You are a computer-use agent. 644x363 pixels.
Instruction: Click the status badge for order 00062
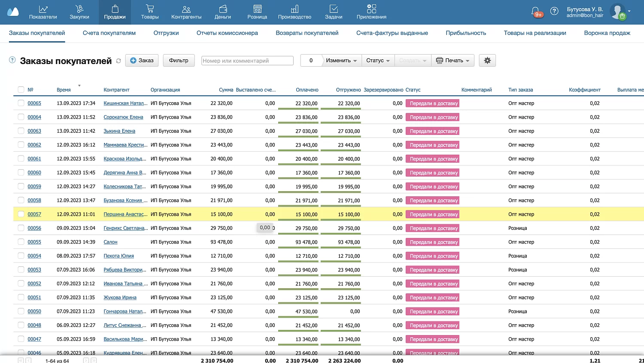click(432, 145)
